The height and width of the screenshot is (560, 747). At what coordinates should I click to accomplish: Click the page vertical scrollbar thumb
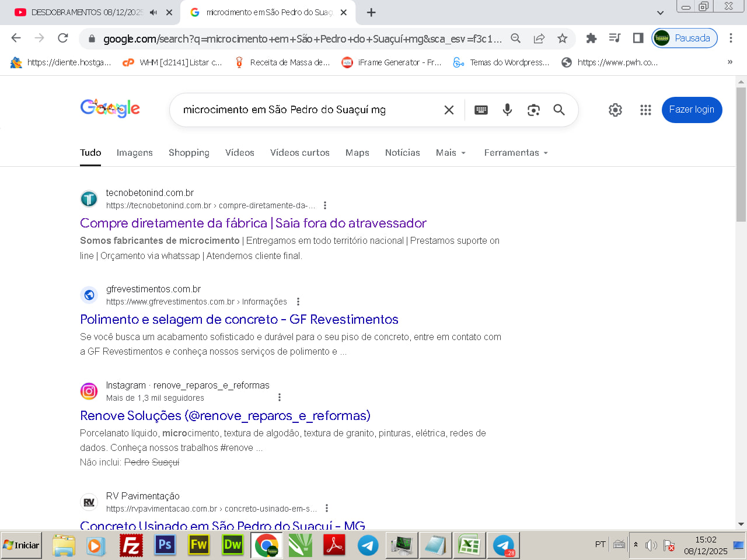point(741,155)
